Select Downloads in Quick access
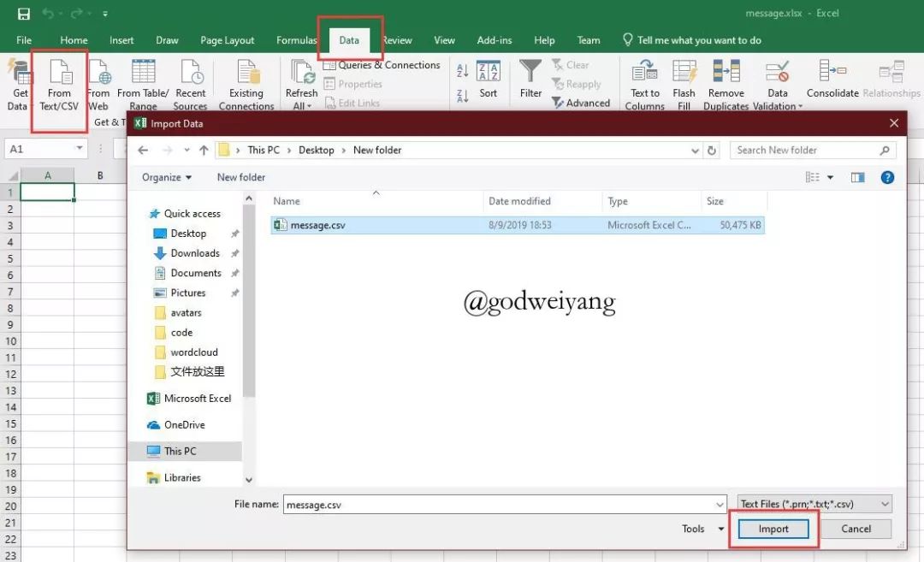The width and height of the screenshot is (924, 562). tap(195, 253)
